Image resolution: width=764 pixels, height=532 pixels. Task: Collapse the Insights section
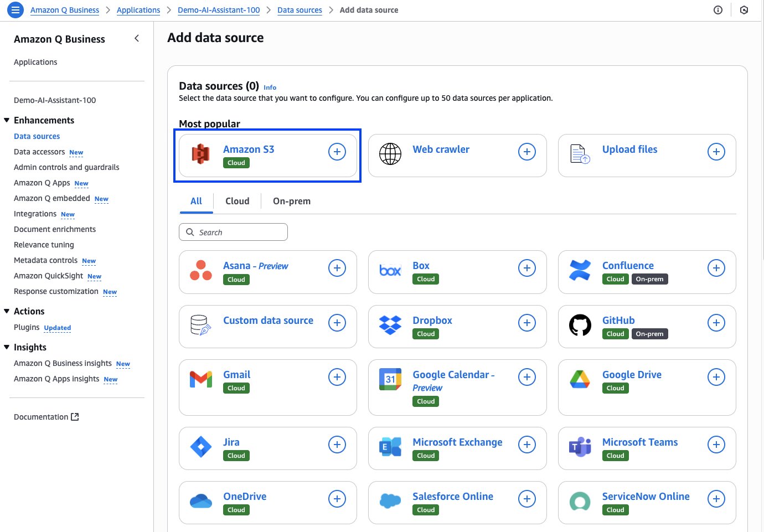point(7,347)
